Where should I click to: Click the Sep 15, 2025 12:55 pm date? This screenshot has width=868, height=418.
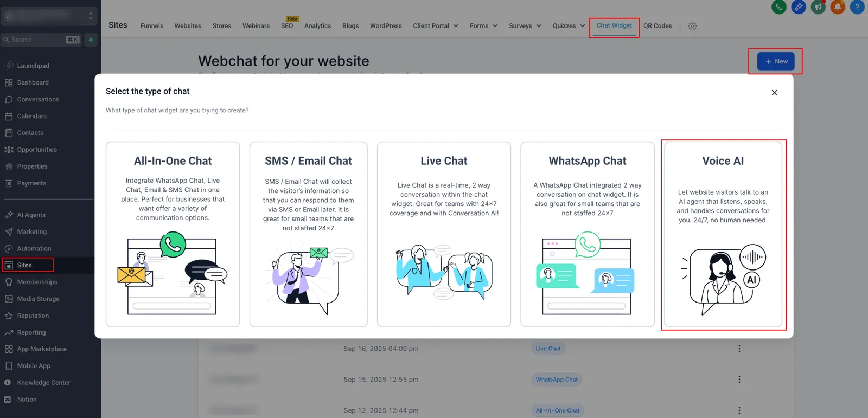[x=381, y=380]
